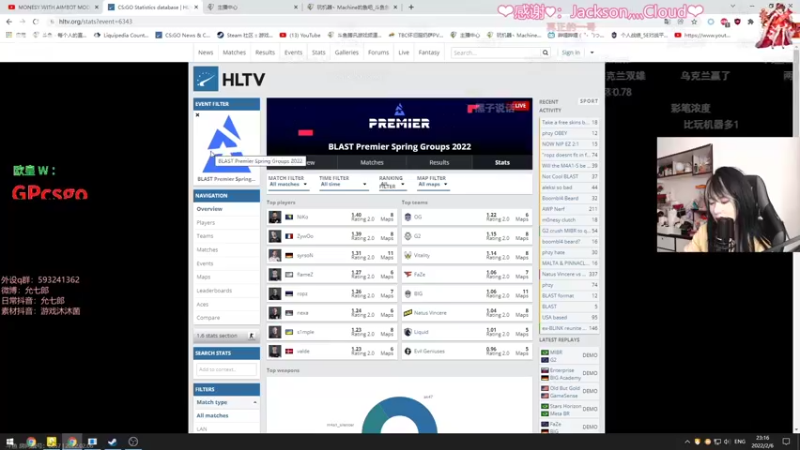Click the FaZe team logo

pos(408,274)
